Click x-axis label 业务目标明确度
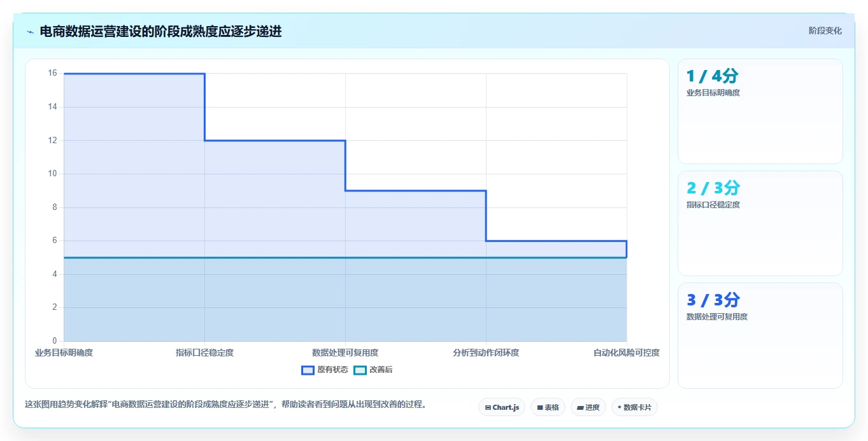Image resolution: width=868 pixels, height=441 pixels. 64,353
